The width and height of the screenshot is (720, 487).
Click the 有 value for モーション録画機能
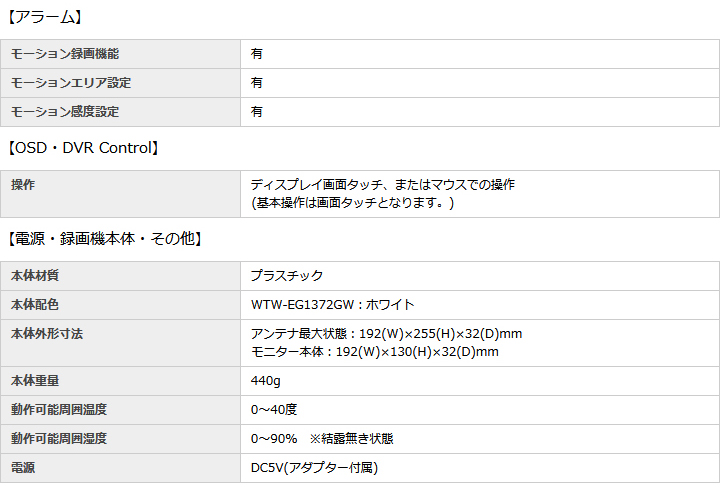click(x=257, y=54)
